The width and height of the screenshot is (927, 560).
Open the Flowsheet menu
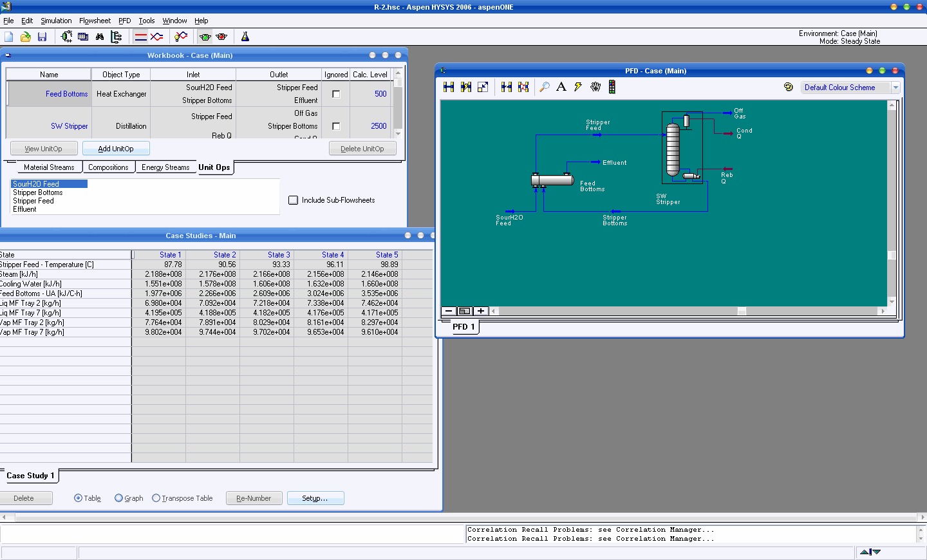[95, 21]
